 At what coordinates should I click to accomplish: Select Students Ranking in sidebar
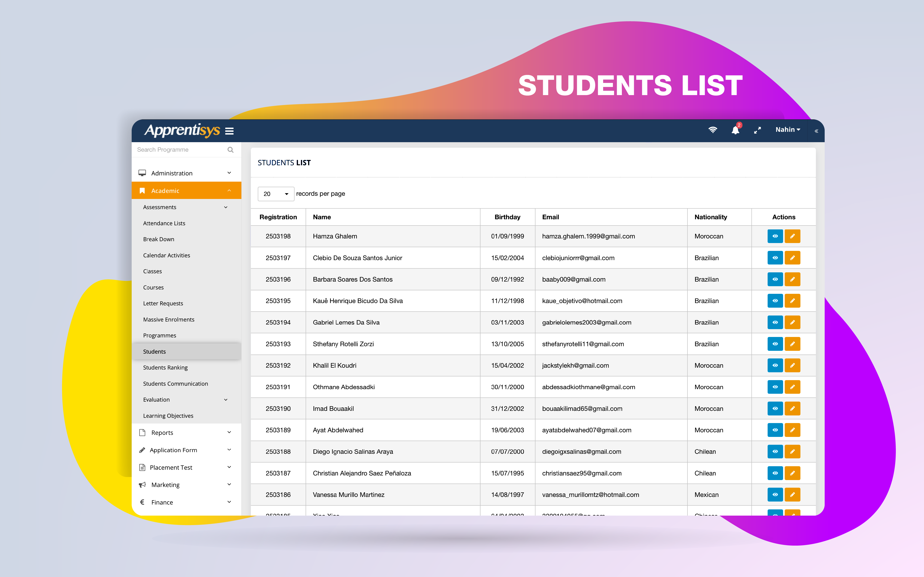(x=166, y=367)
